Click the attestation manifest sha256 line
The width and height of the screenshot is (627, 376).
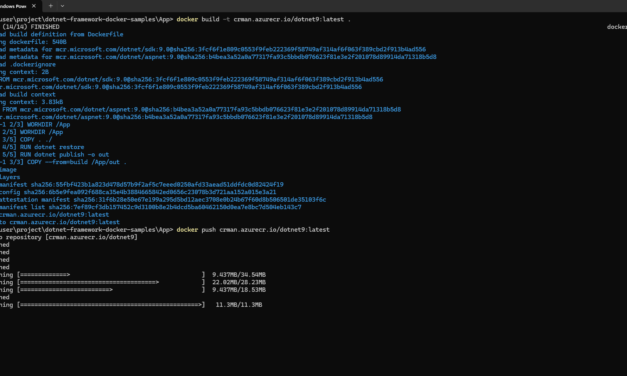tap(163, 200)
